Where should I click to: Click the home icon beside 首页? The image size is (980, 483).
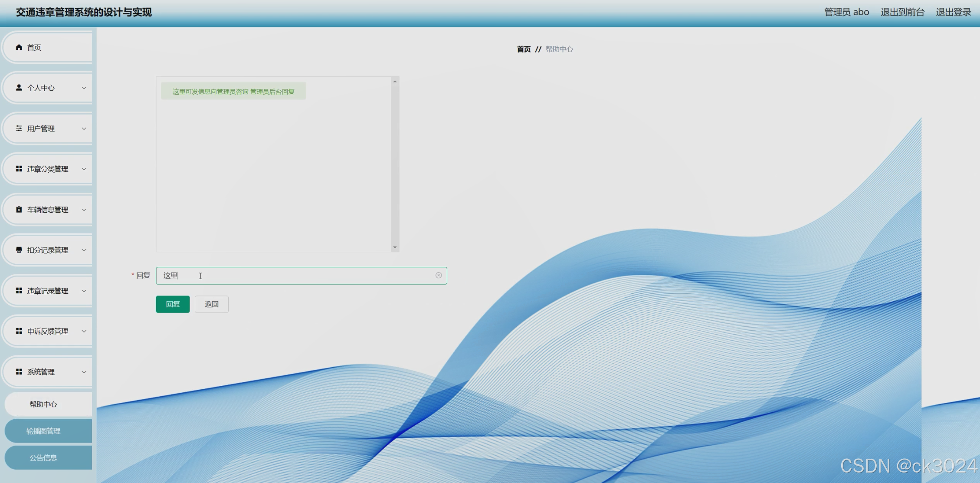[x=19, y=47]
